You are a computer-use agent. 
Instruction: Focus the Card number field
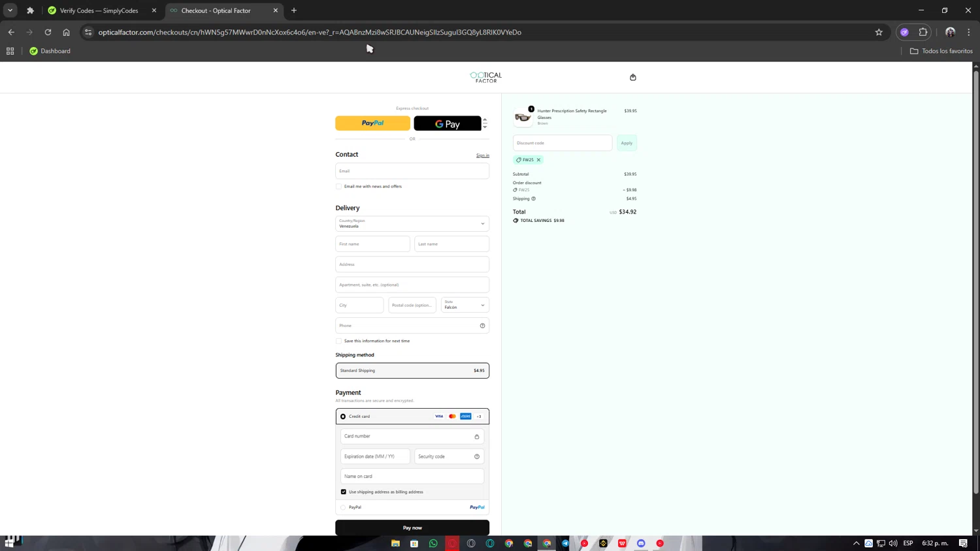[412, 436]
